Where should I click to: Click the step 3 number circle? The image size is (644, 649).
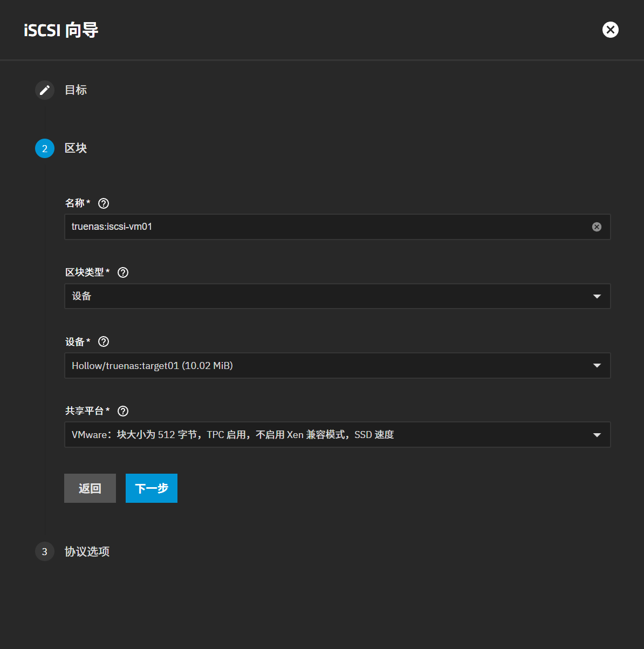(x=45, y=551)
